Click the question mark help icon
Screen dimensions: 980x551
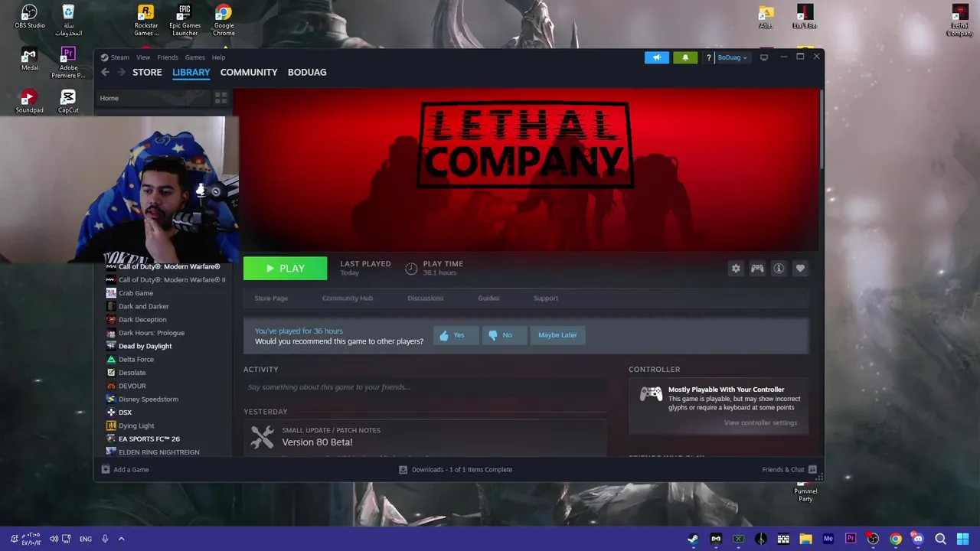point(708,57)
